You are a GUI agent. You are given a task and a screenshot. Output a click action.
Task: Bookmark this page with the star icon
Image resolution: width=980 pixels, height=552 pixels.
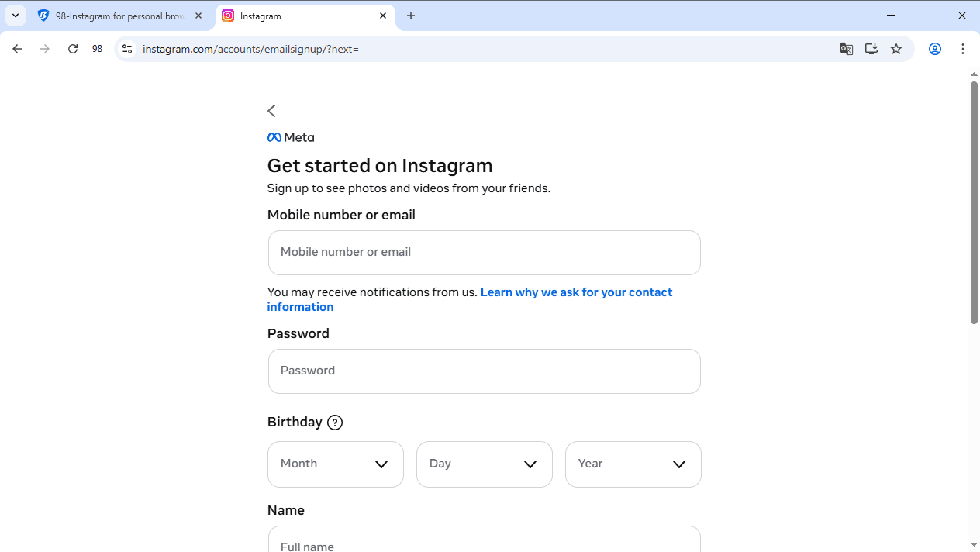[895, 49]
